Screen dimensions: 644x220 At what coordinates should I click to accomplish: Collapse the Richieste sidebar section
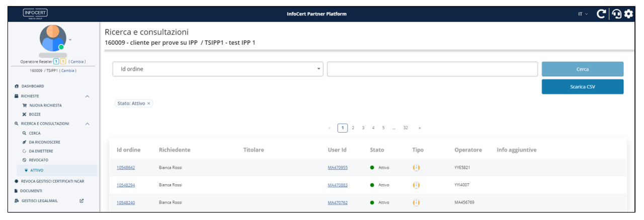click(88, 96)
